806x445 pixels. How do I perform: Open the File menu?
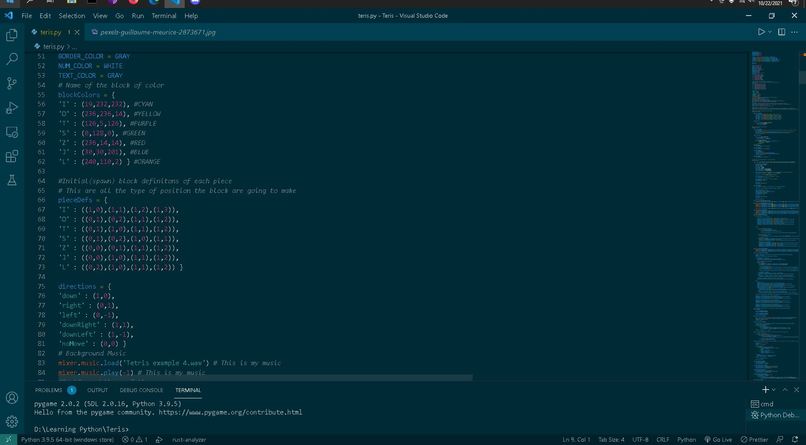(x=27, y=16)
